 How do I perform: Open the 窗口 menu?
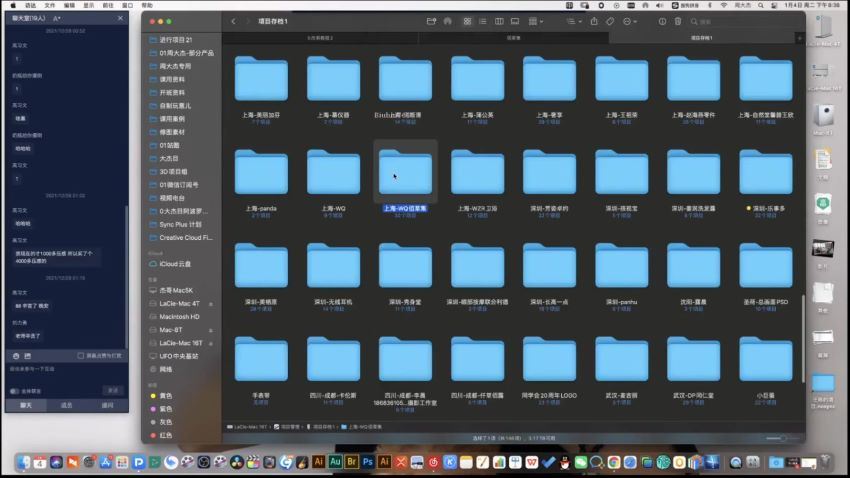click(x=127, y=5)
